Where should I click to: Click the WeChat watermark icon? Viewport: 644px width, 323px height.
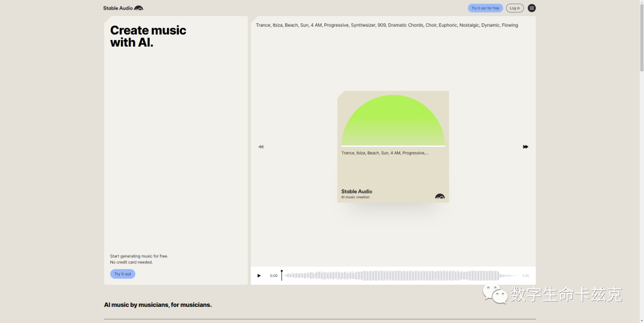point(494,294)
